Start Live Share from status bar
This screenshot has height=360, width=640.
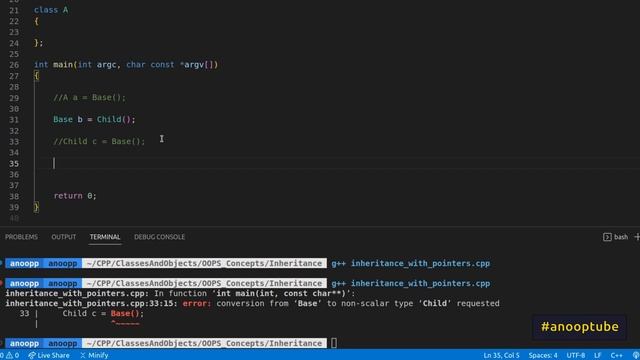coord(49,355)
